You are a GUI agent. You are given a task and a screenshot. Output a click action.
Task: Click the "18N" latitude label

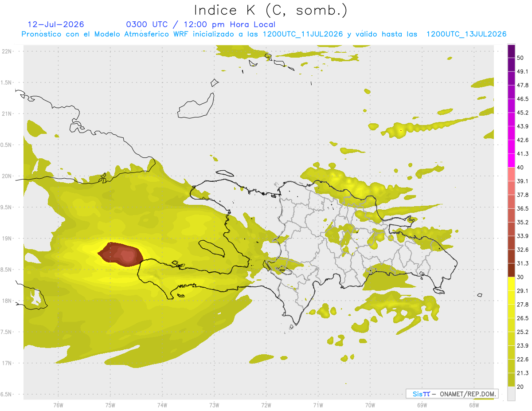tap(7, 301)
